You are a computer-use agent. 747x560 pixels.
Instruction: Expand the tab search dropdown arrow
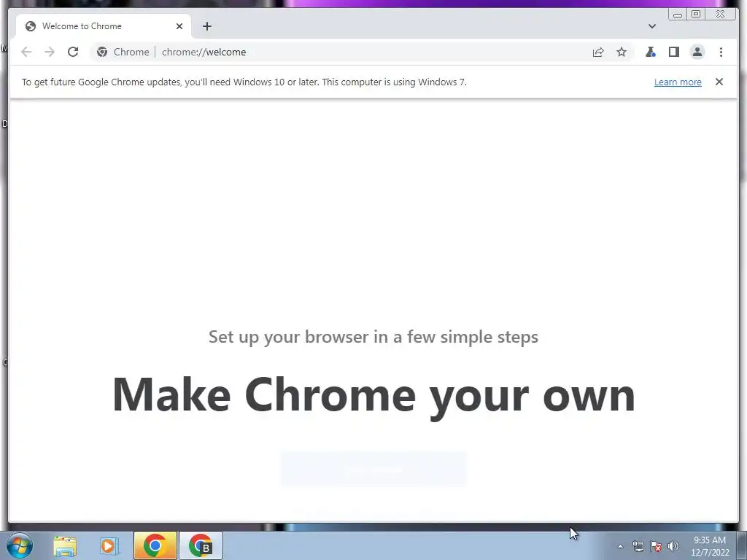click(651, 26)
